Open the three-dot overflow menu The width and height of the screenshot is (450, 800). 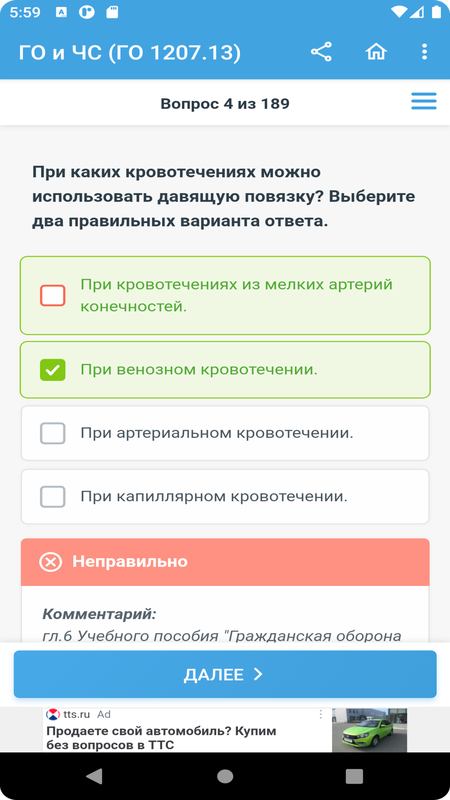(x=424, y=52)
